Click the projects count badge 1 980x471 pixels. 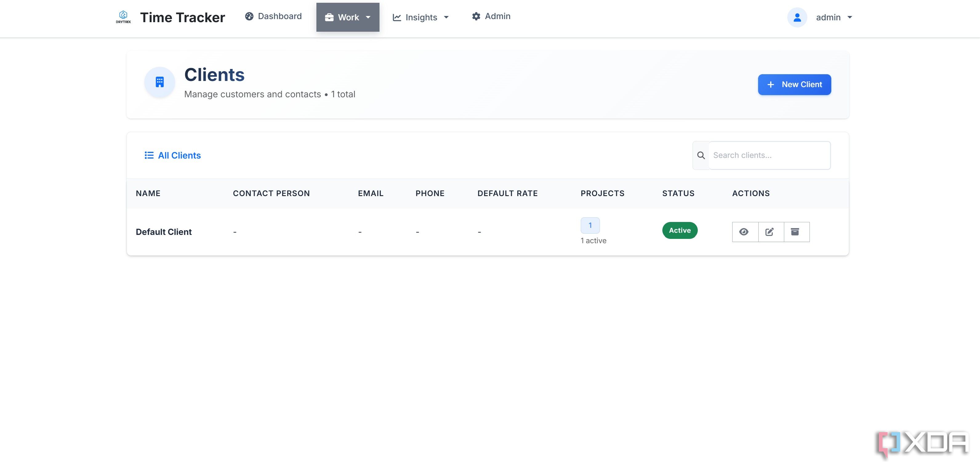click(590, 225)
